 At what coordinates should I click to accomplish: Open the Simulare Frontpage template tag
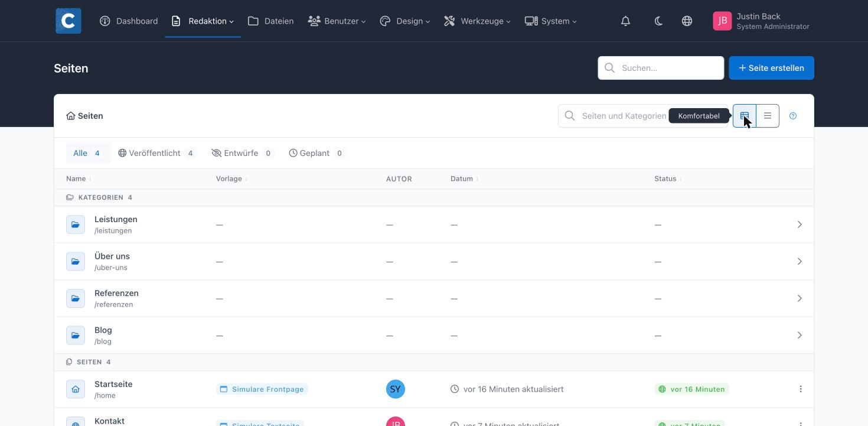262,389
